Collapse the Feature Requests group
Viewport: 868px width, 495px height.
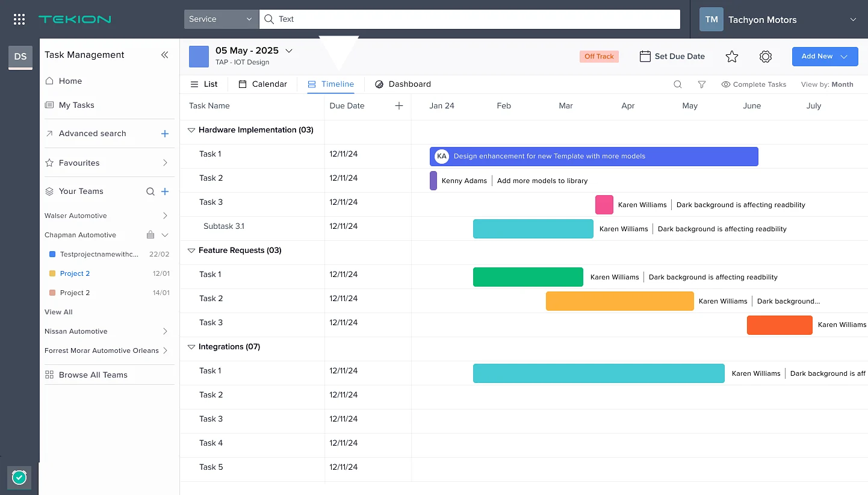point(191,251)
